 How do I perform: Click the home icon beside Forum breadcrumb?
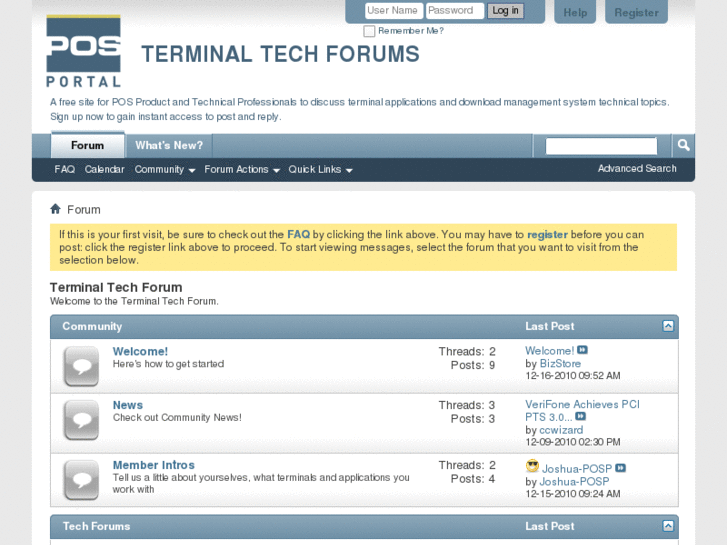click(x=56, y=209)
